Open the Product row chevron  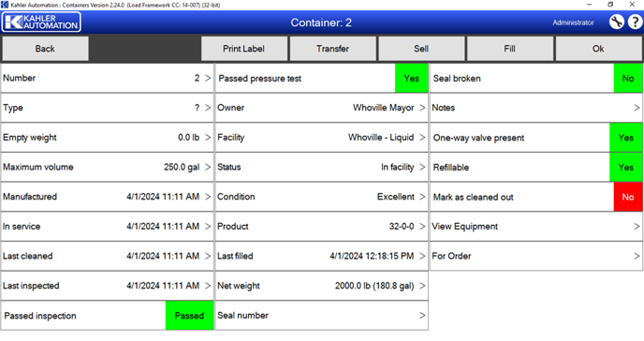point(422,227)
